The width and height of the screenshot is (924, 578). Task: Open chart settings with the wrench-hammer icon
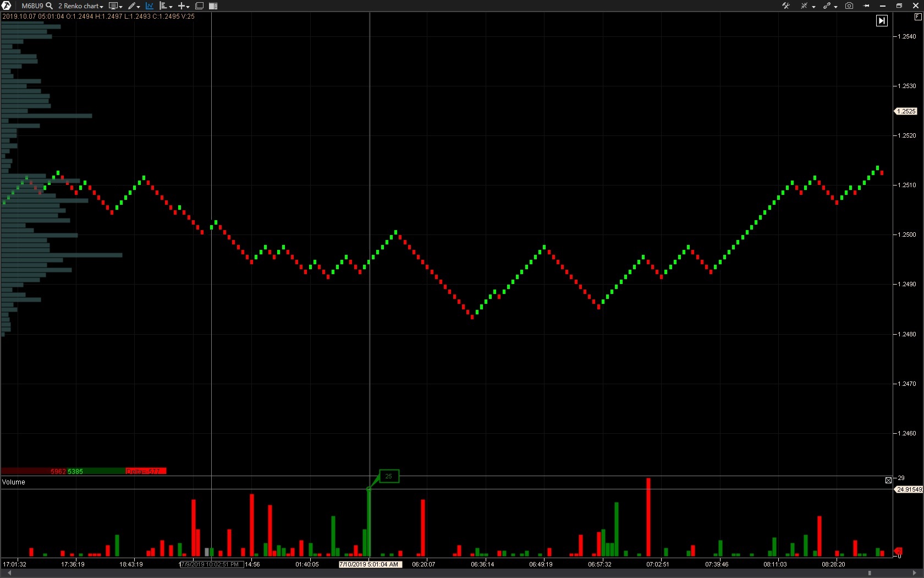click(786, 6)
